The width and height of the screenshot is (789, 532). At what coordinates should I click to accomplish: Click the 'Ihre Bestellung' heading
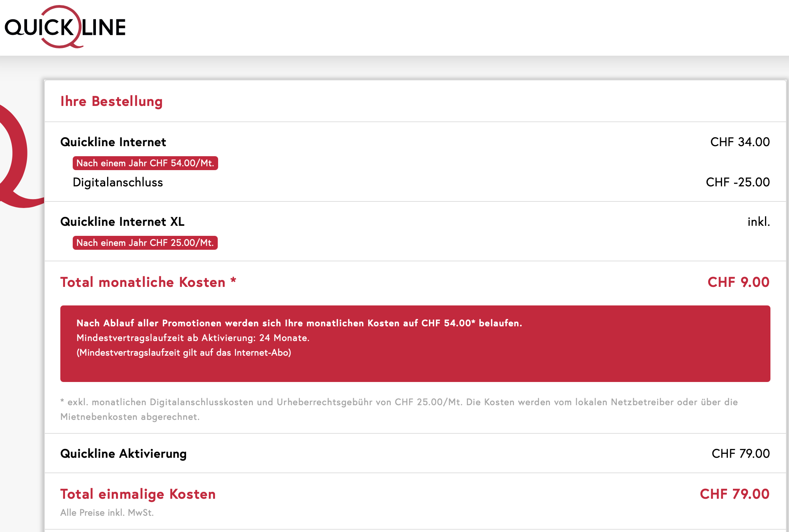(x=111, y=101)
